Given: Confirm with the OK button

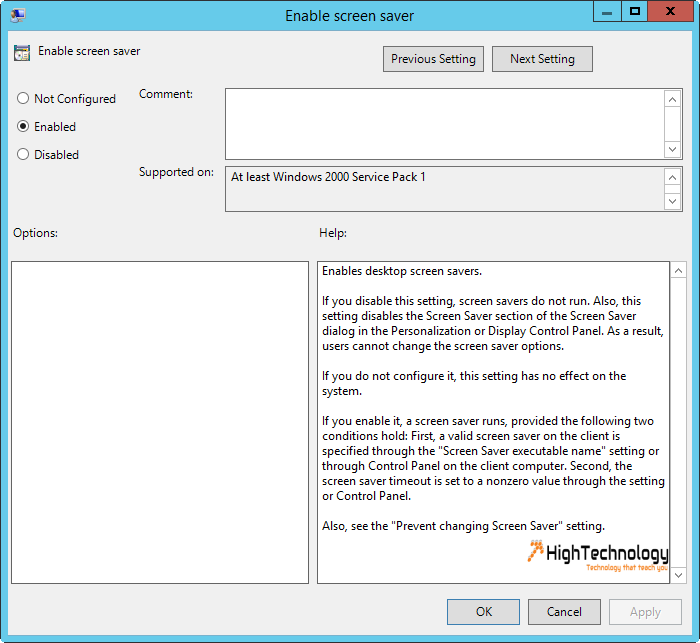Looking at the screenshot, I should [x=483, y=612].
